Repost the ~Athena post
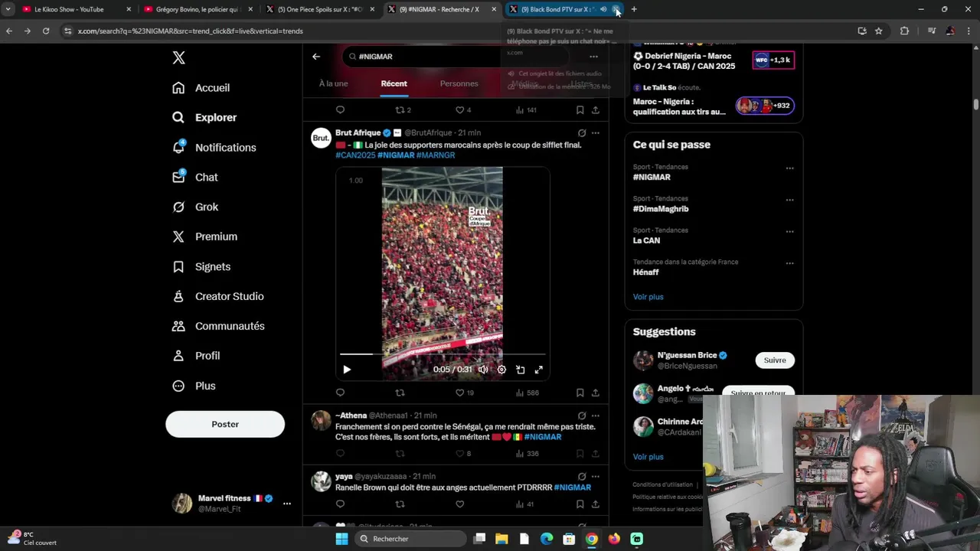This screenshot has height=551, width=980. pyautogui.click(x=400, y=454)
